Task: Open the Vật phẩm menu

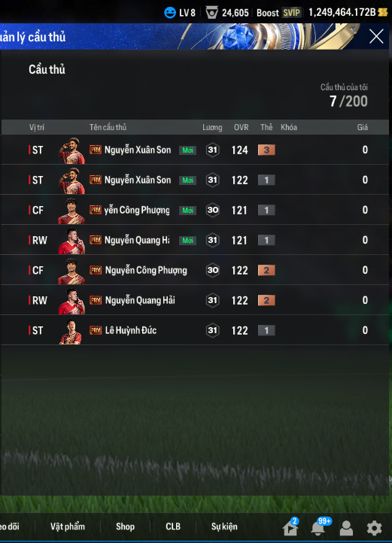Action: (x=68, y=526)
